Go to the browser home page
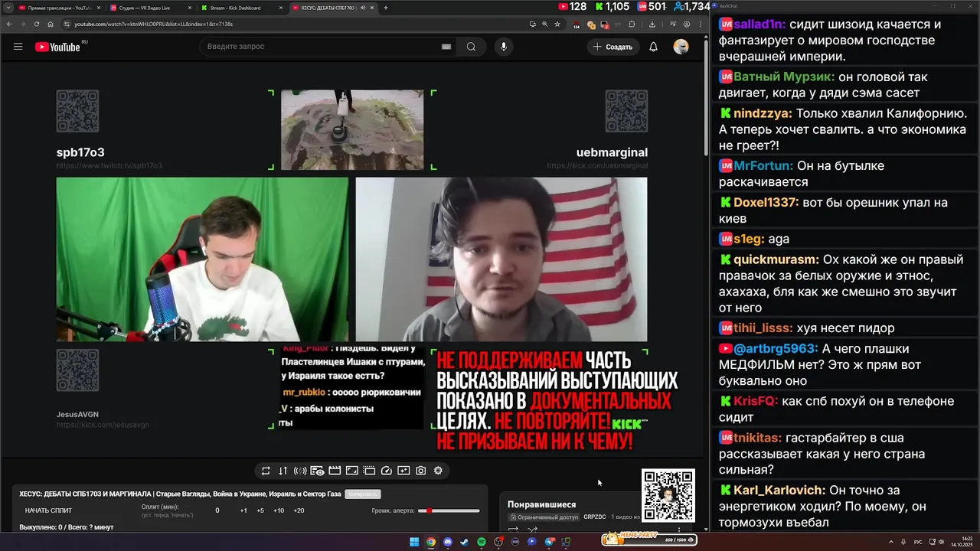This screenshot has height=551, width=980. pos(51,24)
